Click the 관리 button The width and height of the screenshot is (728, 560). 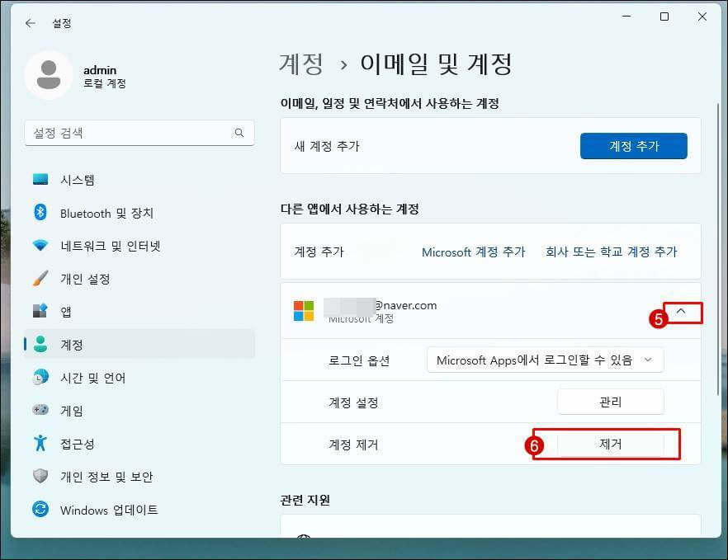click(610, 402)
